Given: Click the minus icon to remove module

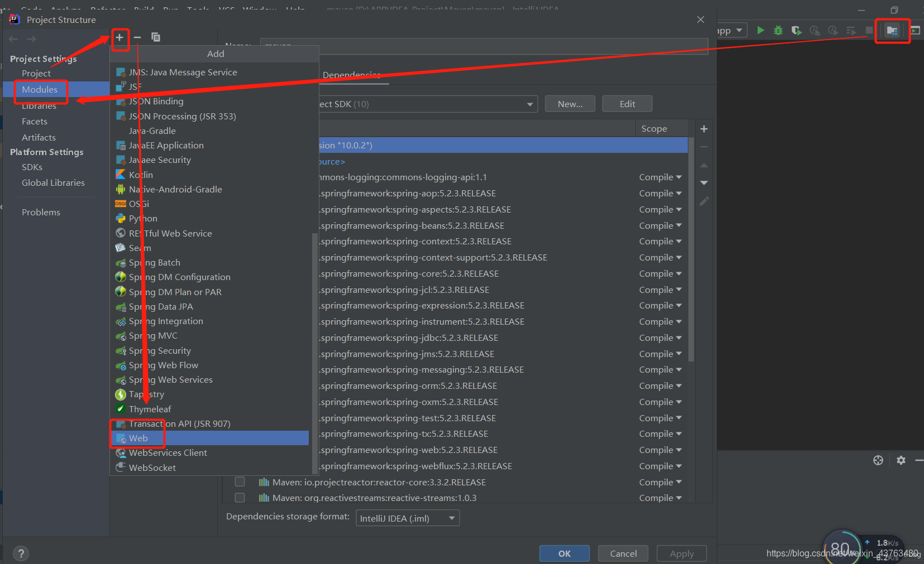Looking at the screenshot, I should coord(137,37).
